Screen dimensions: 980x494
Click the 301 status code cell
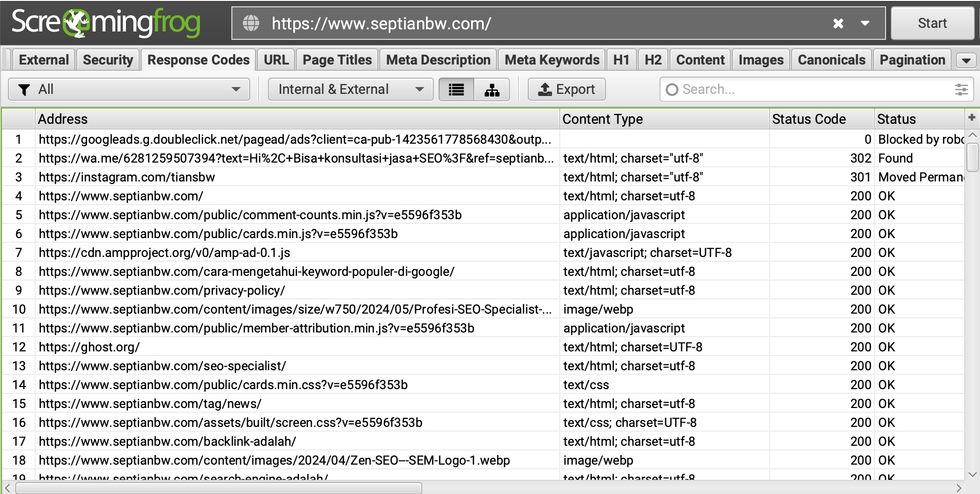click(822, 177)
